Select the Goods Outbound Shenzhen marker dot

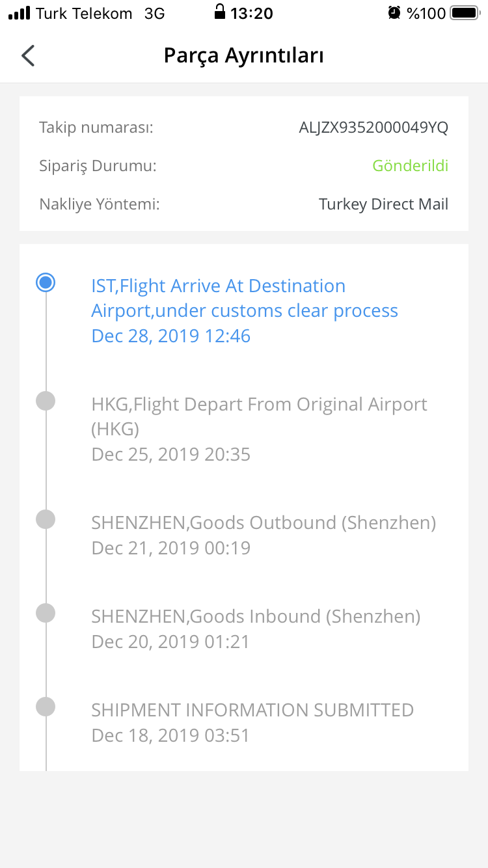[46, 519]
